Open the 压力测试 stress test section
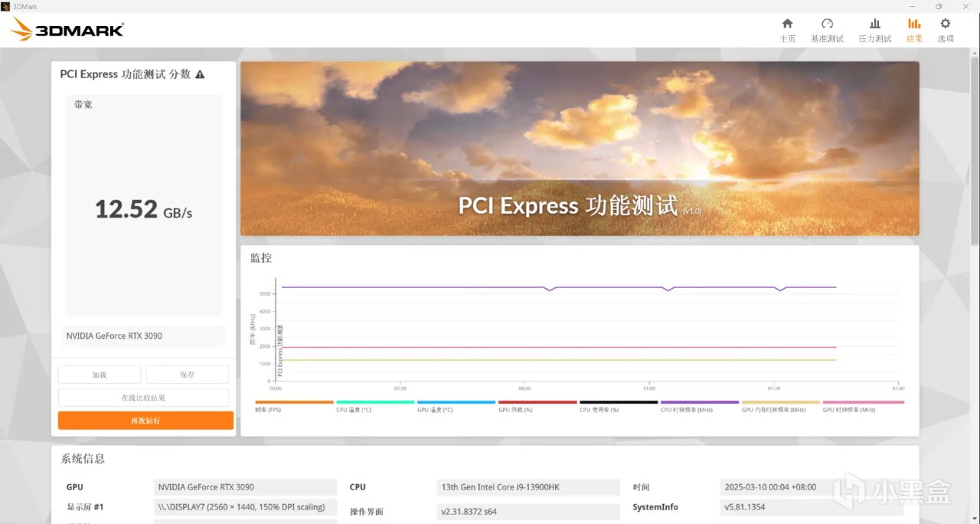The height and width of the screenshot is (524, 980). pos(874,31)
